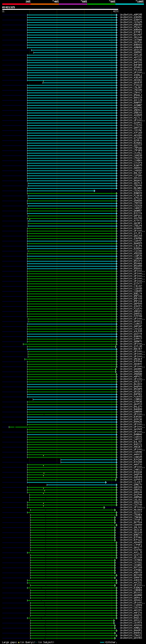Select label UniRef100_Q93Y83
This screenshot has width=146, height=644.
pos(131,638)
